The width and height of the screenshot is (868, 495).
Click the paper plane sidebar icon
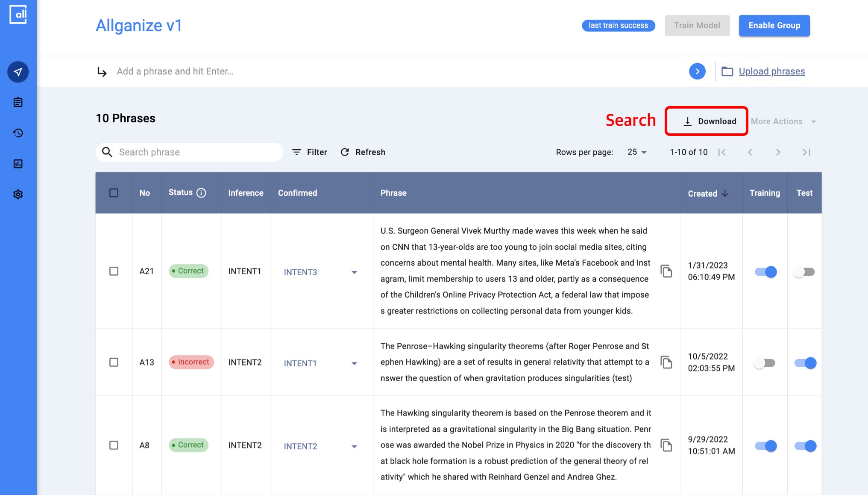(18, 72)
